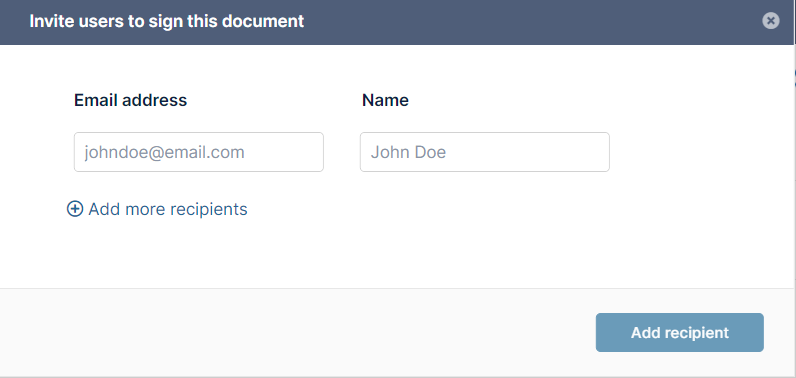Dismiss dialog using the X icon

770,21
